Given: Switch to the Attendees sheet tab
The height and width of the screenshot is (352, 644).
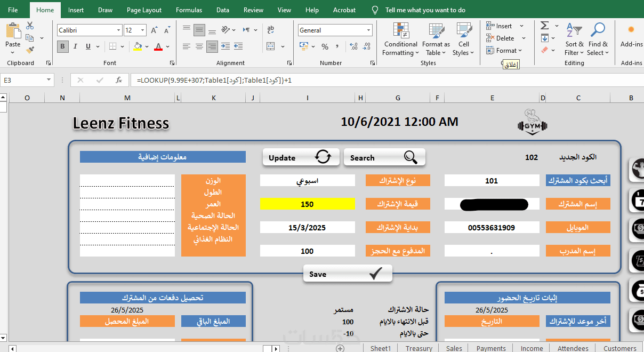Looking at the screenshot, I should click(573, 348).
